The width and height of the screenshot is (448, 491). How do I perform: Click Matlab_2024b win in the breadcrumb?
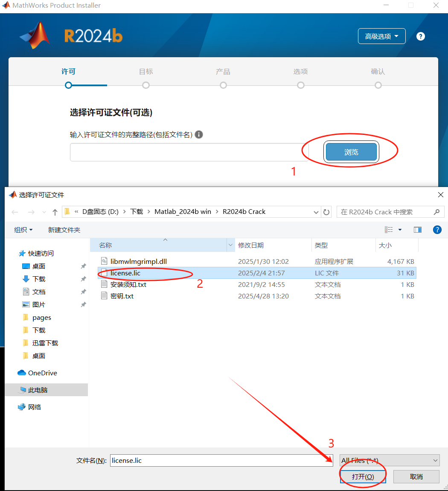point(183,212)
